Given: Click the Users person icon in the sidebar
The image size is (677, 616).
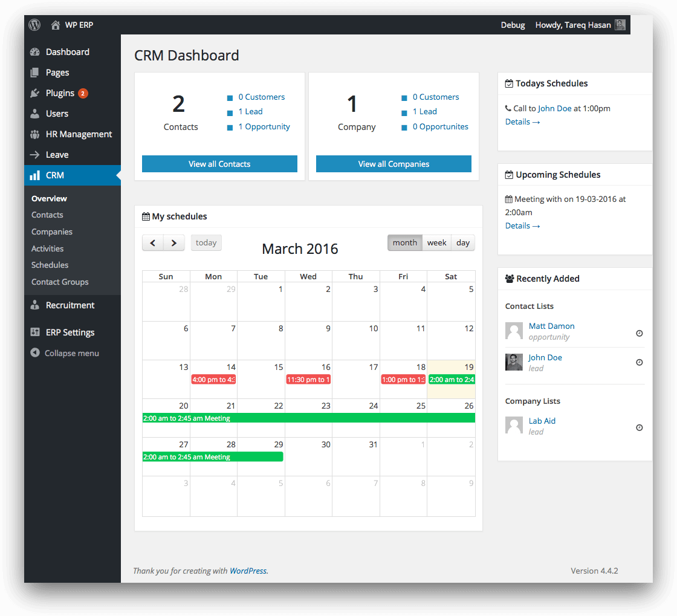Looking at the screenshot, I should coord(35,114).
